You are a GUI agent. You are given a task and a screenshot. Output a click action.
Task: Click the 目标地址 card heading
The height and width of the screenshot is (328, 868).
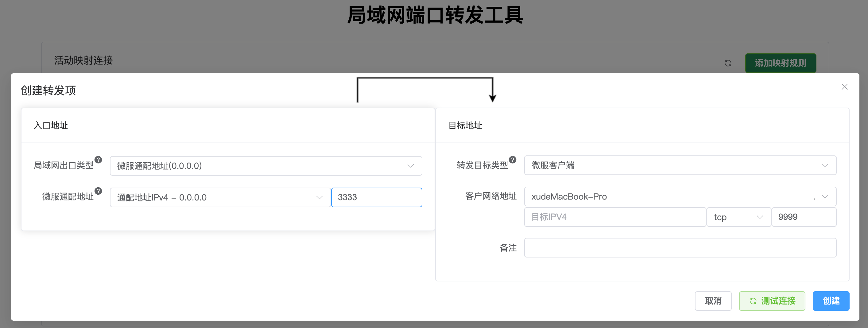point(465,125)
